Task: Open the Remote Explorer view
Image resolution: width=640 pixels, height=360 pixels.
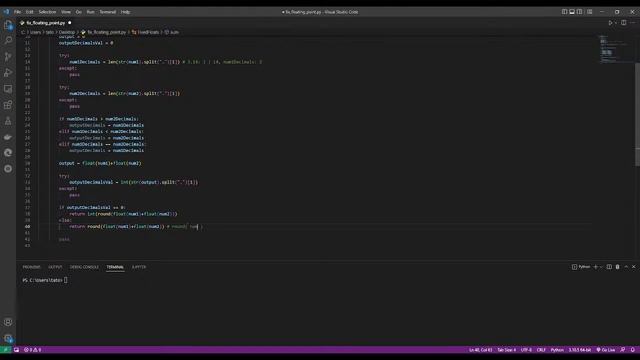Action: click(x=8, y=89)
